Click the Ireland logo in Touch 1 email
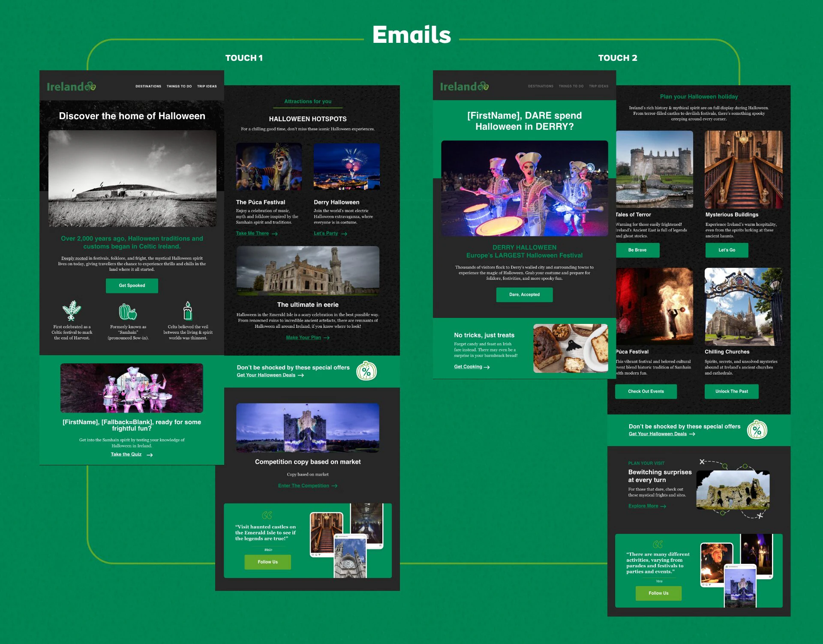The width and height of the screenshot is (823, 644). pos(71,87)
